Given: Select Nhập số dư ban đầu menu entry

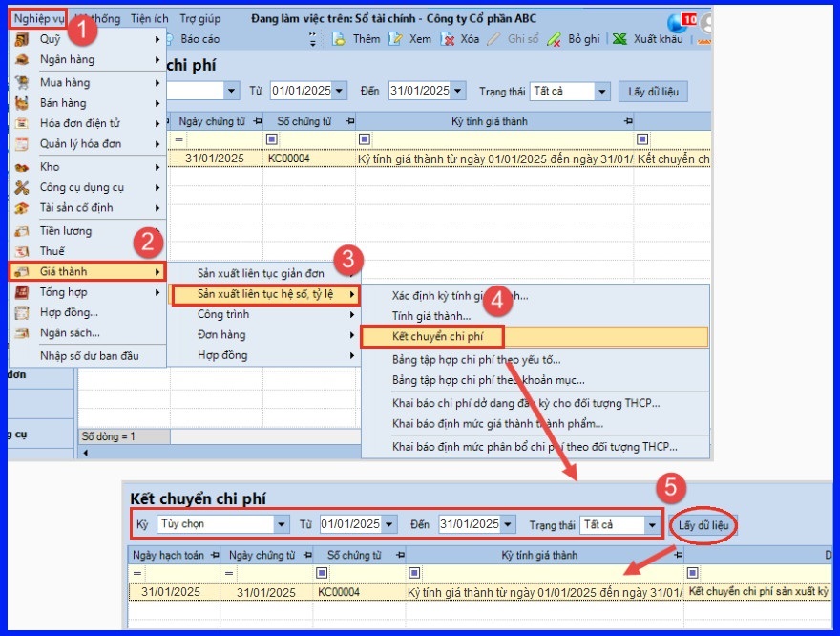Looking at the screenshot, I should pyautogui.click(x=89, y=355).
